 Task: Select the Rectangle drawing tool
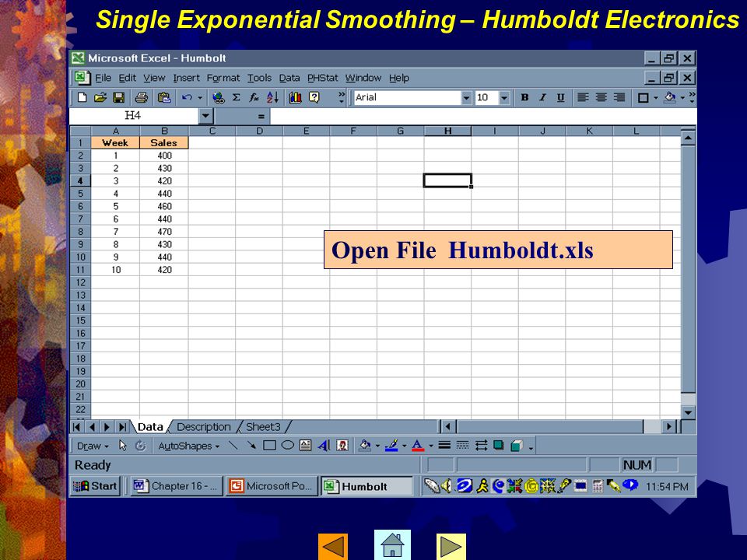(x=270, y=446)
